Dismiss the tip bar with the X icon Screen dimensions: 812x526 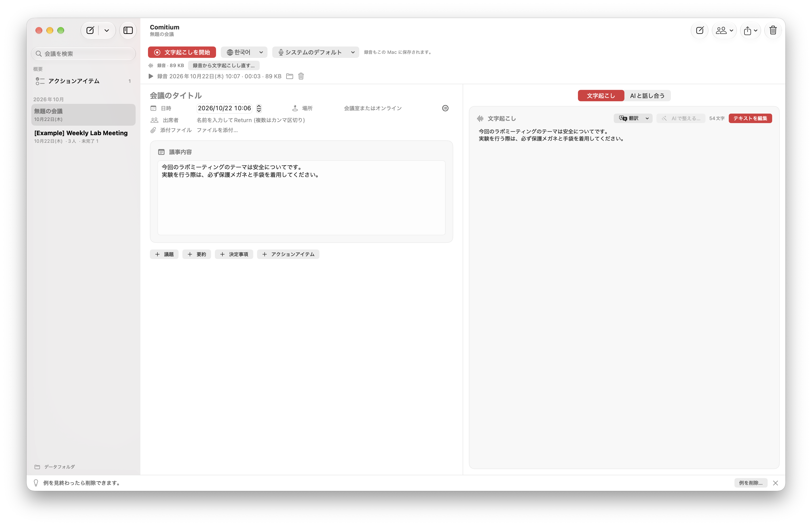(775, 483)
